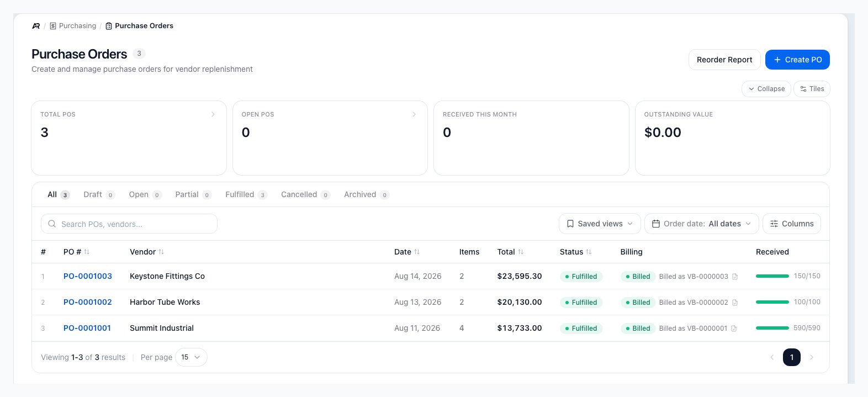
Task: Click date Aug 13, 2026
Action: pos(418,302)
